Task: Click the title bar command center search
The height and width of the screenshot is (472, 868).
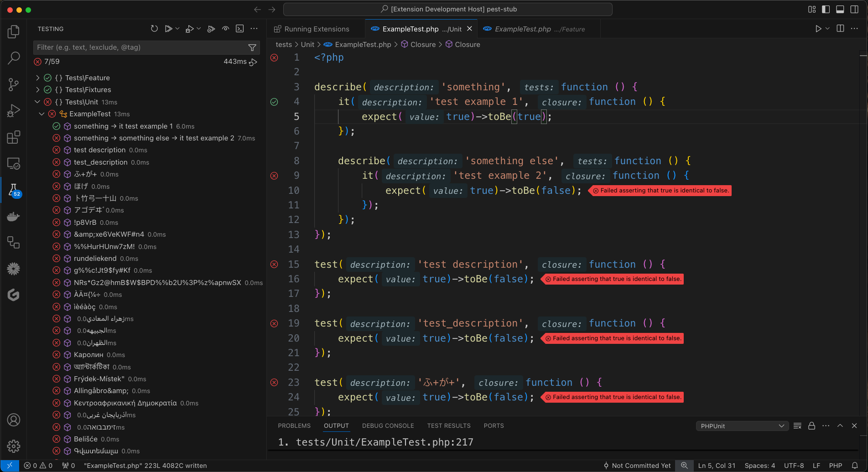Action: (x=447, y=9)
